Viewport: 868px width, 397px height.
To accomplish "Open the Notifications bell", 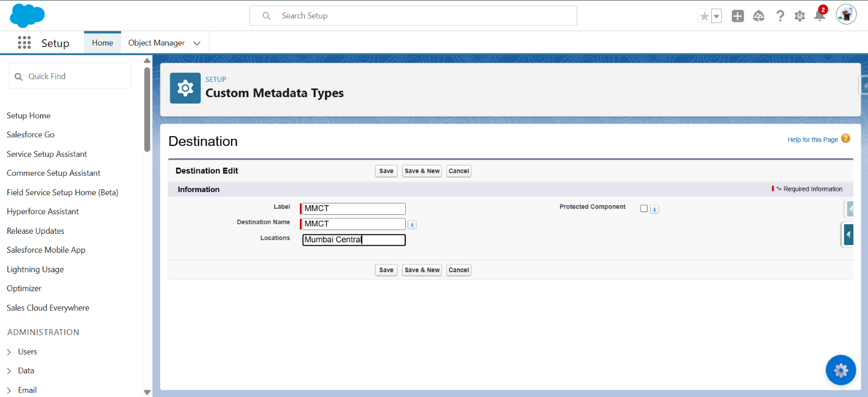I will [x=819, y=16].
